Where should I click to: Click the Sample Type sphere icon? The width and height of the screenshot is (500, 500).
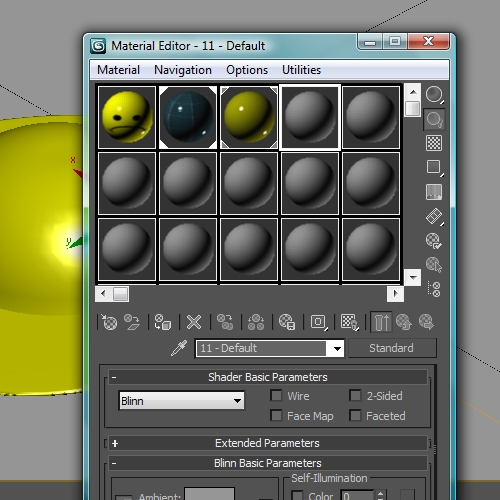(x=434, y=95)
